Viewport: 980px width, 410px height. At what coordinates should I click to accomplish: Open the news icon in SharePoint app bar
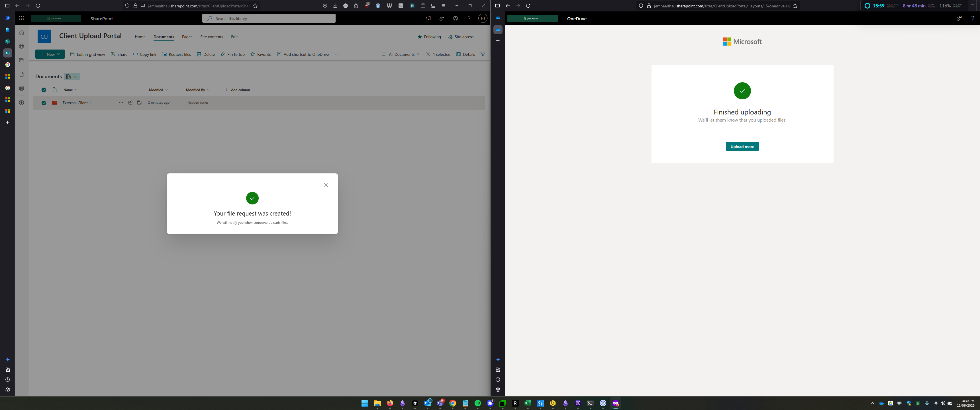point(22,60)
